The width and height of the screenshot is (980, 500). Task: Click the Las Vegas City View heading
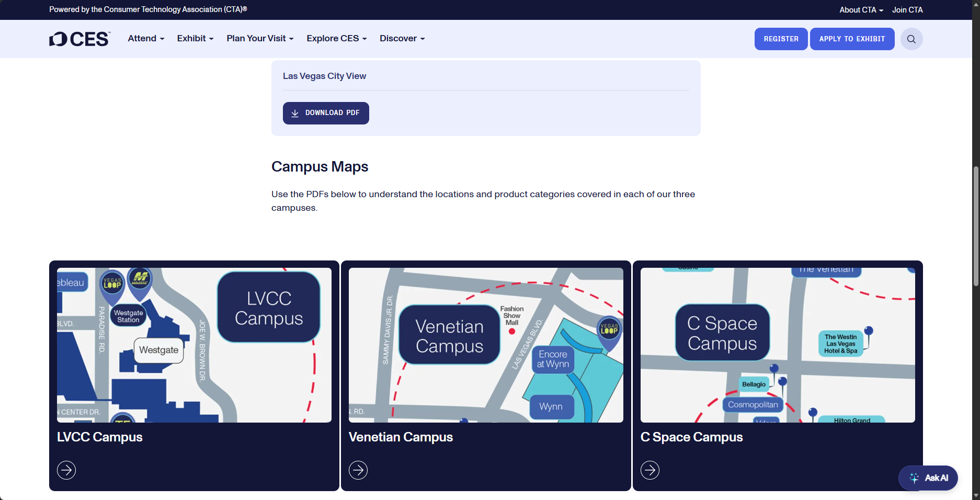(324, 76)
